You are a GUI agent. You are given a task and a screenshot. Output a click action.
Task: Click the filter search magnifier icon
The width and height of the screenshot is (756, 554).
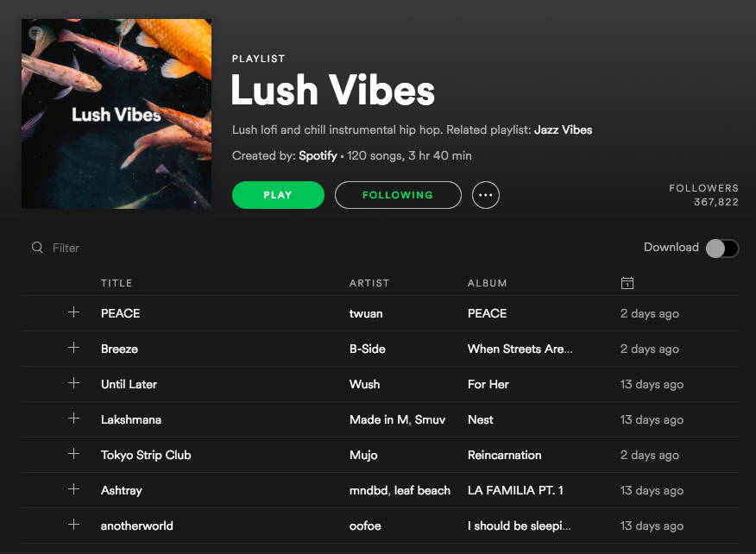pyautogui.click(x=37, y=248)
